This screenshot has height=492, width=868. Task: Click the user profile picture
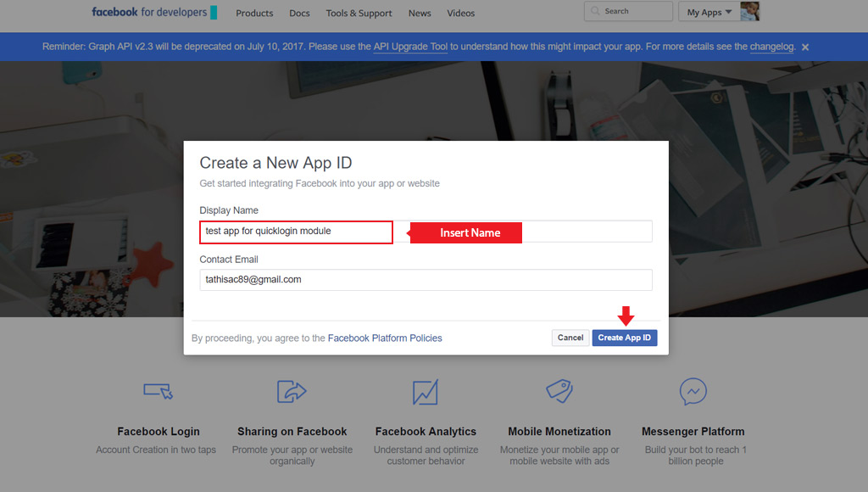tap(749, 11)
